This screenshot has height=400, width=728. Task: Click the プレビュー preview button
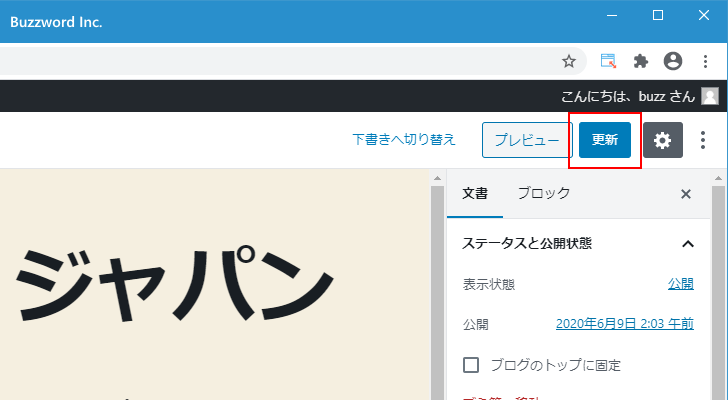pyautogui.click(x=527, y=140)
